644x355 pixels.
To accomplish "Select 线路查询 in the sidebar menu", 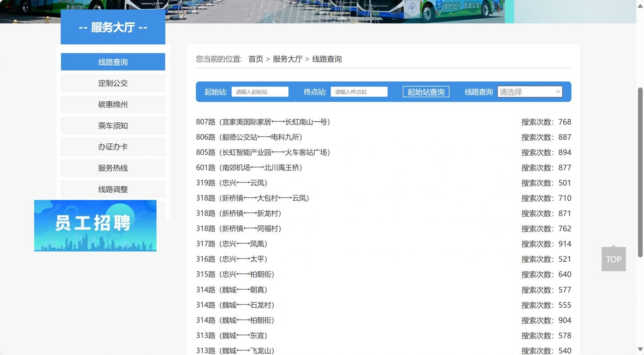I will click(x=113, y=62).
